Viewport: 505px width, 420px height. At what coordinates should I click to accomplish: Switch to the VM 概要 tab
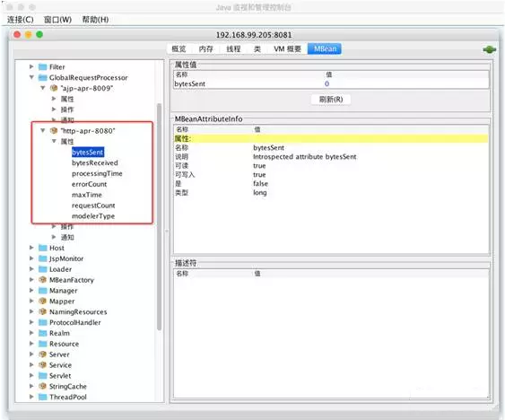tap(287, 49)
